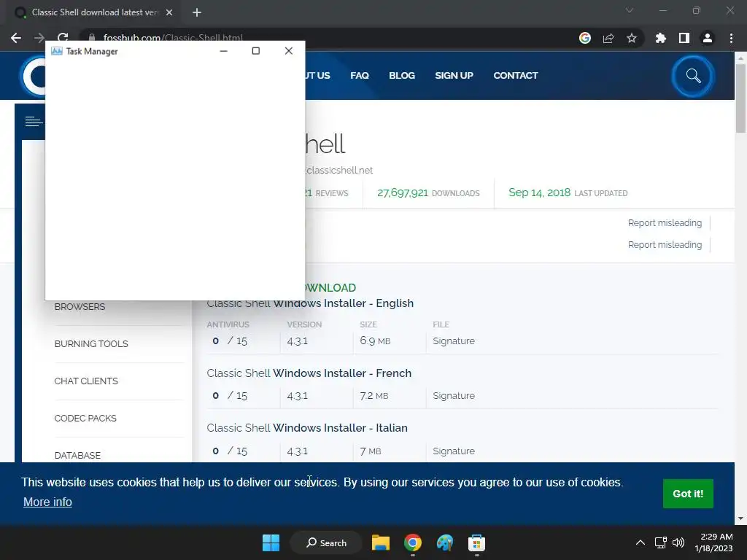Open the Task Manager title icon menu
747x560 pixels.
[x=57, y=51]
